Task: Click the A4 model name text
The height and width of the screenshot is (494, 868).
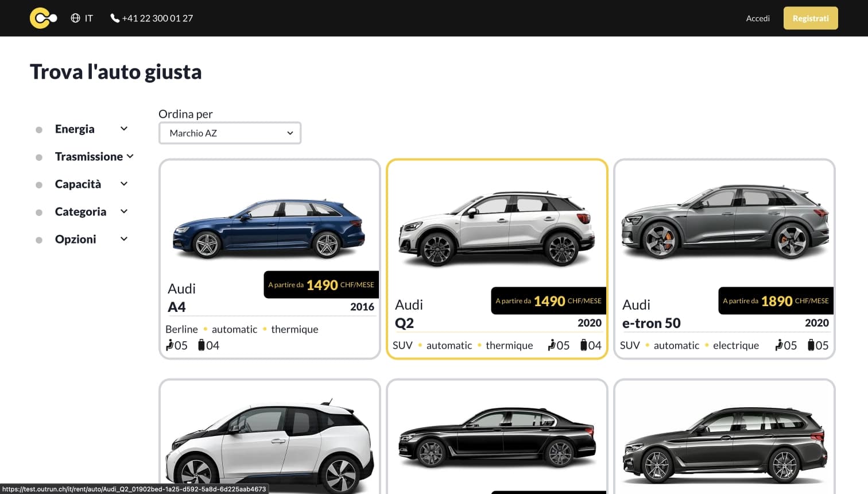Action: (177, 307)
